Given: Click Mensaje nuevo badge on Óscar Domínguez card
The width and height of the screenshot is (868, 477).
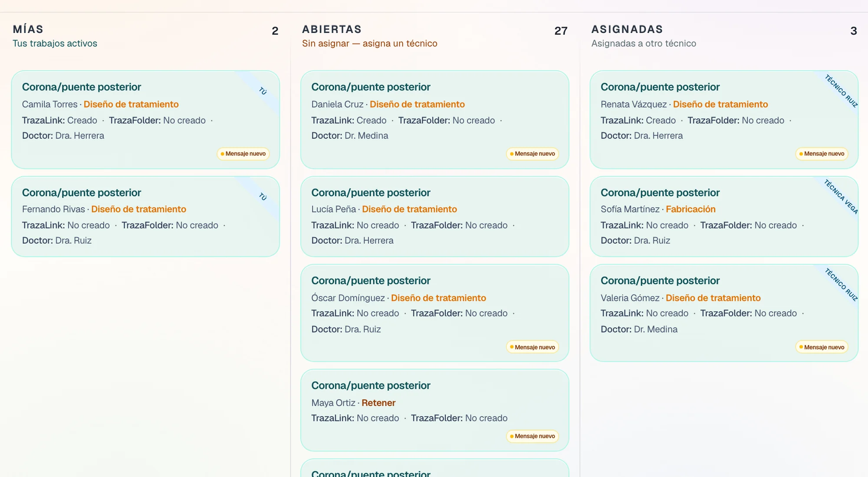Looking at the screenshot, I should (x=533, y=347).
